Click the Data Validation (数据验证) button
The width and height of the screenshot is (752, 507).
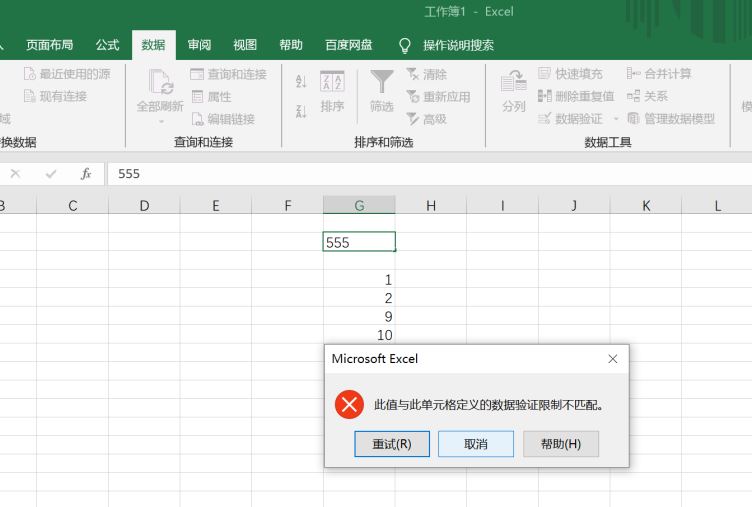(570, 118)
